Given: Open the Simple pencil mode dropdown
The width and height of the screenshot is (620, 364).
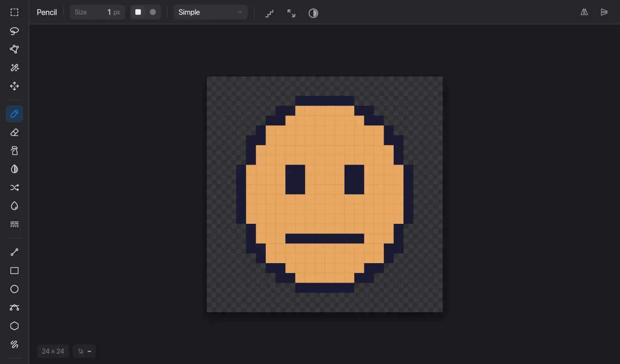Looking at the screenshot, I should tap(210, 12).
